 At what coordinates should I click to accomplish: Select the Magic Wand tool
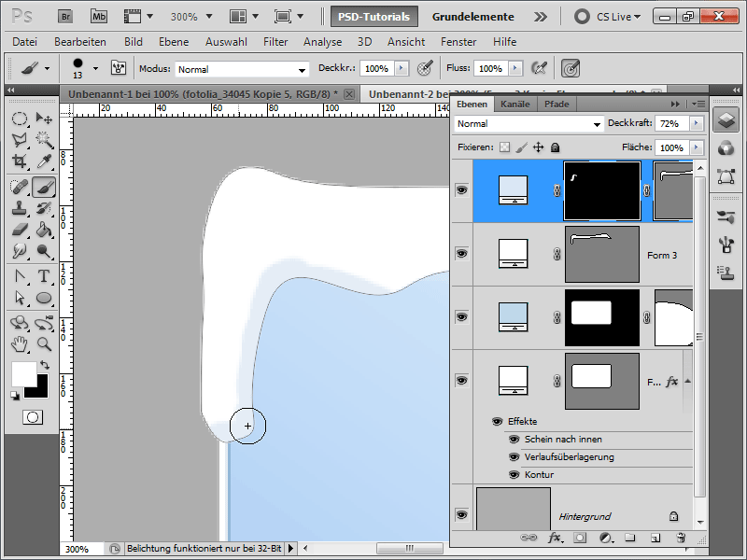click(x=44, y=139)
